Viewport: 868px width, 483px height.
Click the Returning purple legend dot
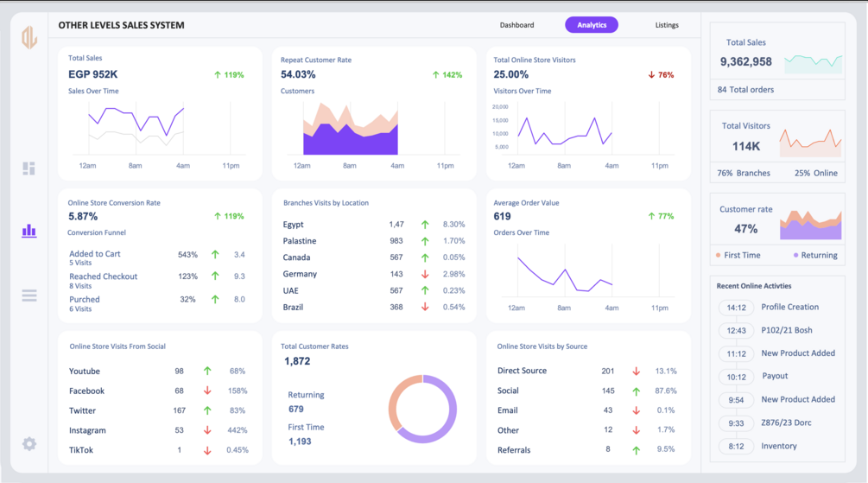point(795,256)
